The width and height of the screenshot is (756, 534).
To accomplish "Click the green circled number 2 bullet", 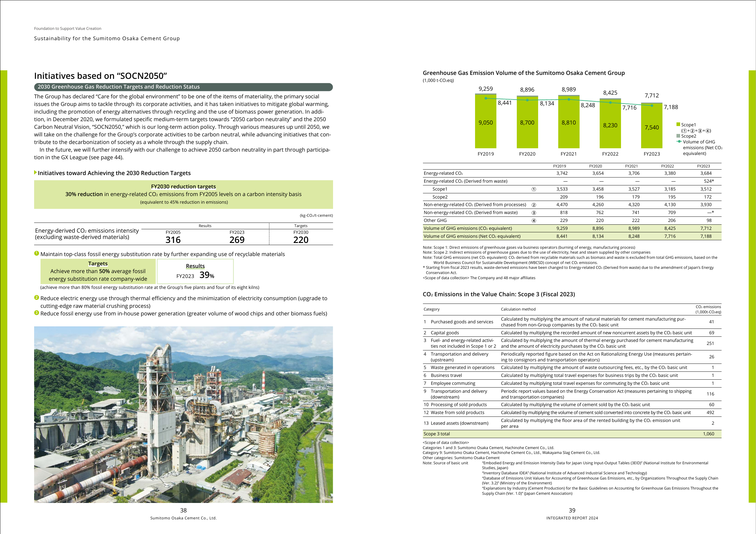I will click(37, 297).
